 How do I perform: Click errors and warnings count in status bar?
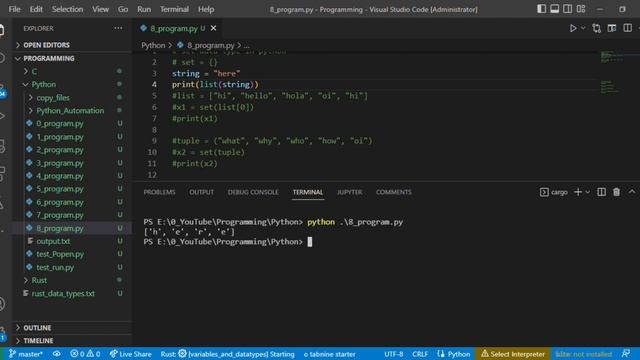tap(85, 354)
